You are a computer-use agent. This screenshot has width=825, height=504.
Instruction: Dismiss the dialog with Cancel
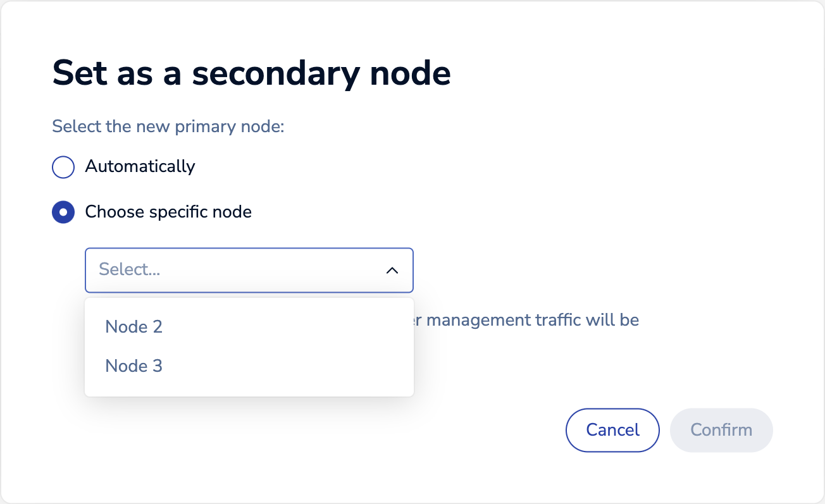pos(612,430)
